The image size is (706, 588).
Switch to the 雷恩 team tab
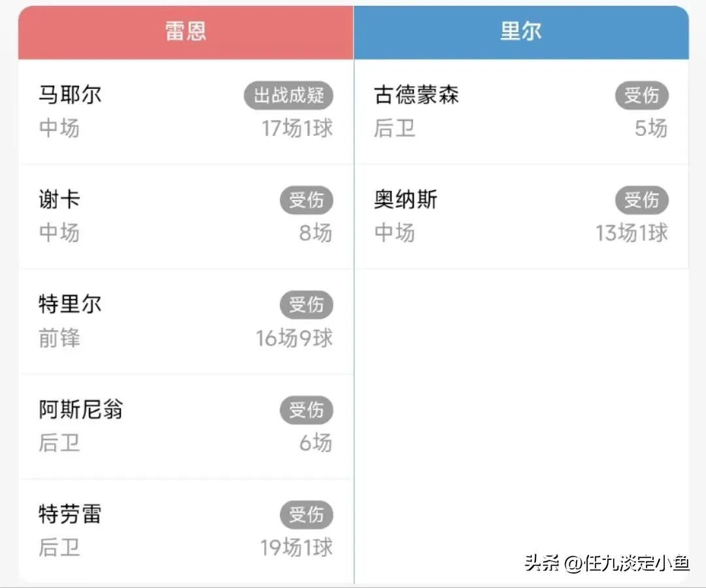185,30
